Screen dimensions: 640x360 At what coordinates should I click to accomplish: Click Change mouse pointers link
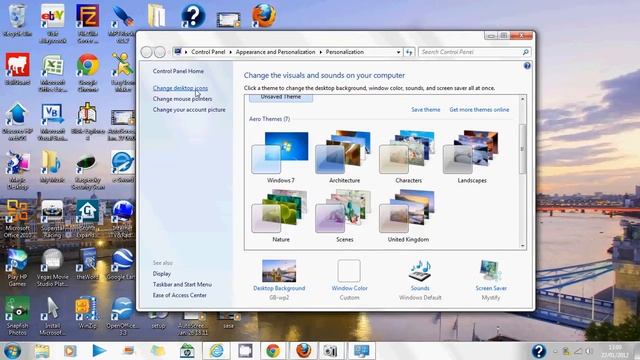pos(182,99)
